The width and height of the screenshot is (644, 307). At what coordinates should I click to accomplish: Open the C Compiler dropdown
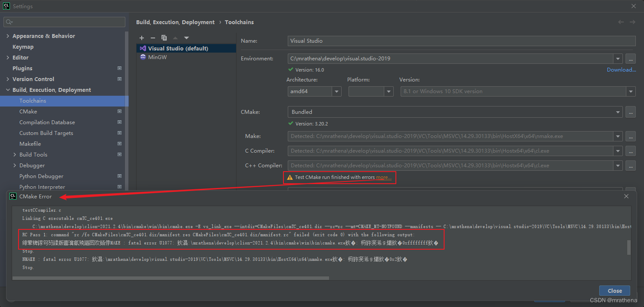pyautogui.click(x=618, y=151)
